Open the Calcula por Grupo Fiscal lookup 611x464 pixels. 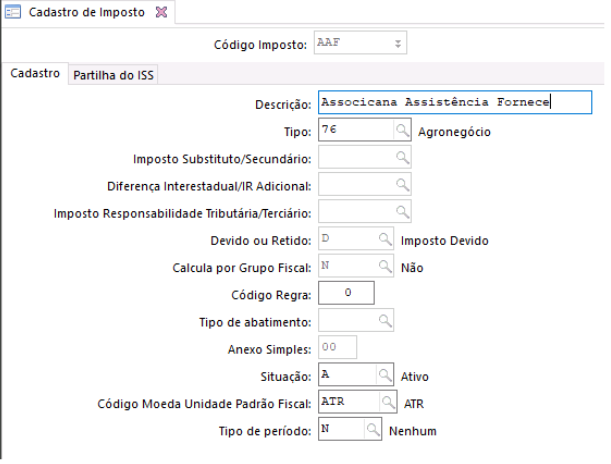click(x=384, y=266)
